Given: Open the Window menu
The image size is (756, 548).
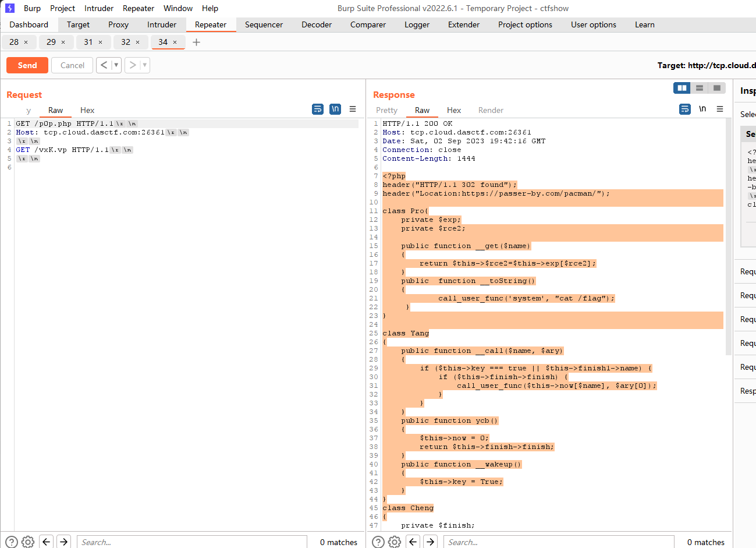Looking at the screenshot, I should [178, 8].
